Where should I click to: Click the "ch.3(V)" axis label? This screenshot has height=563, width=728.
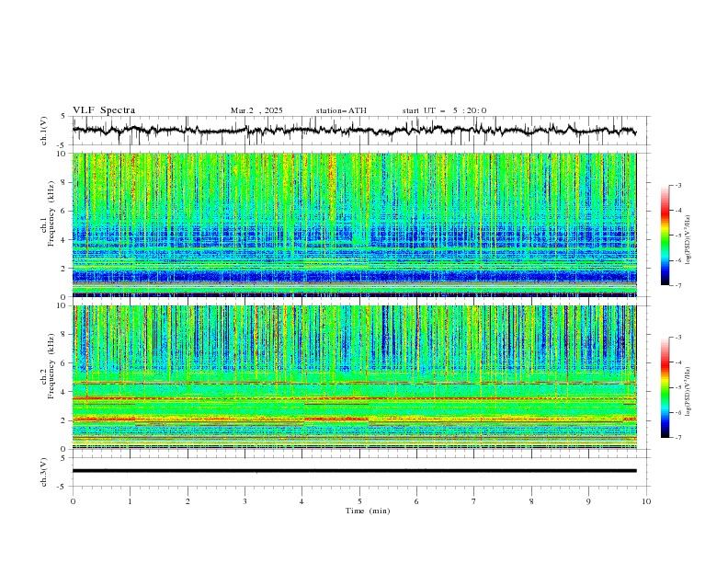44,472
